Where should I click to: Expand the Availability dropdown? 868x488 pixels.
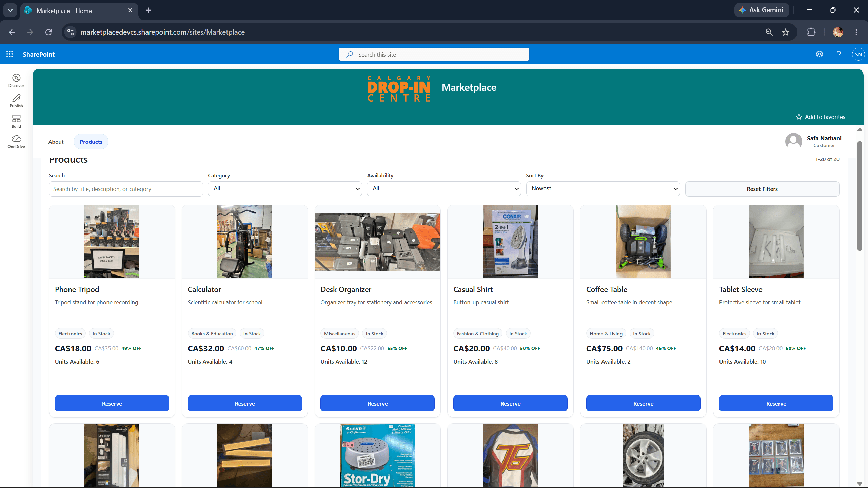444,189
